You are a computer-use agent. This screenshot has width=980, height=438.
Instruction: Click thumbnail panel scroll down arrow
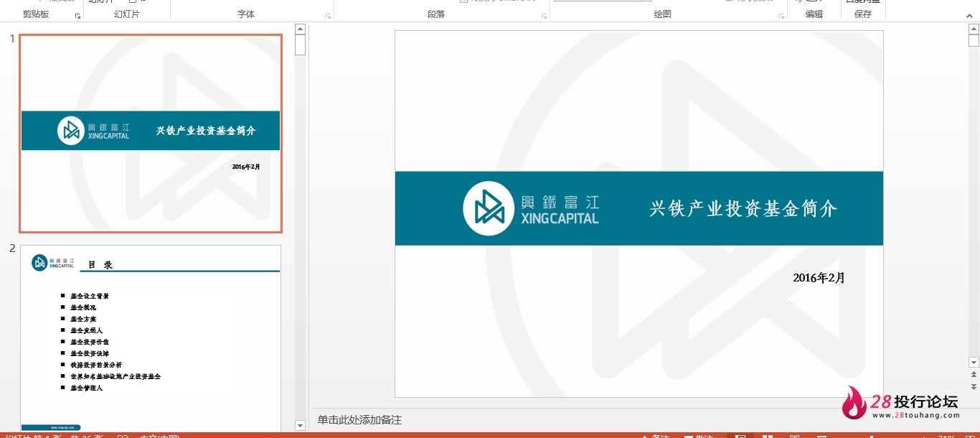pyautogui.click(x=300, y=426)
